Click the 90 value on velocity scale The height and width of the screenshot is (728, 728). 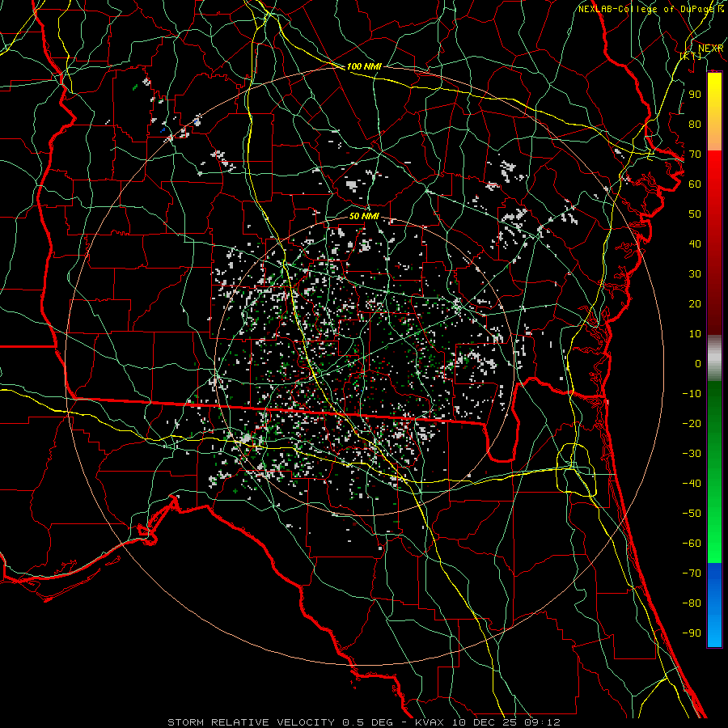[x=695, y=95]
